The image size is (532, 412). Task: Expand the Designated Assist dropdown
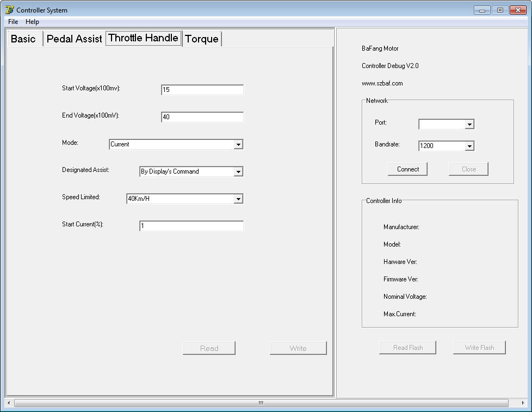point(238,171)
